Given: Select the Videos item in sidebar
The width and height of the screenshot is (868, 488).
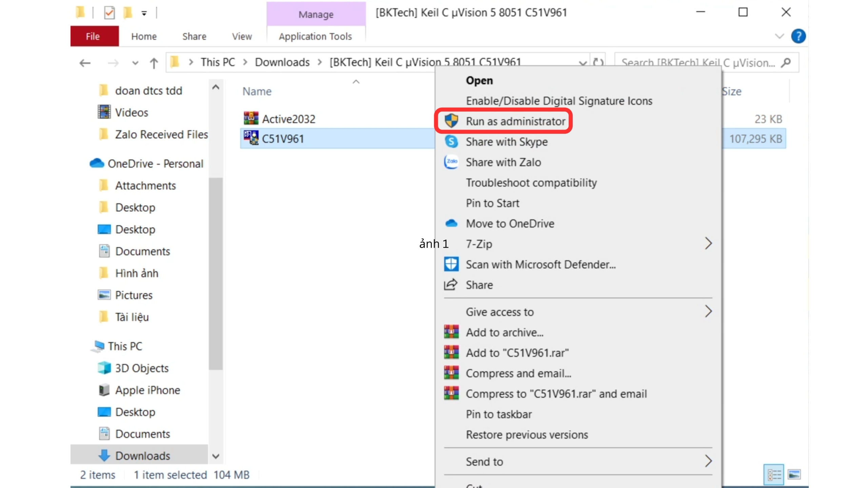Looking at the screenshot, I should tap(123, 112).
